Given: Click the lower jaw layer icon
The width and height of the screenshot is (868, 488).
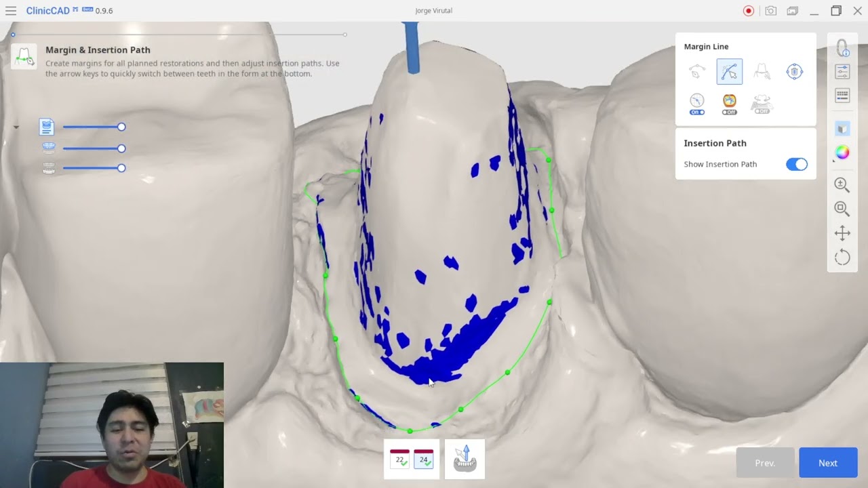Looking at the screenshot, I should [x=49, y=168].
